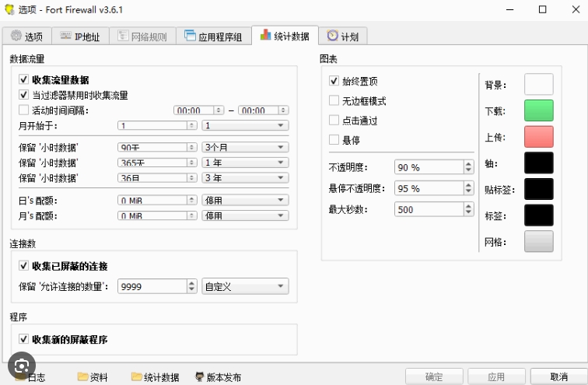This screenshot has width=588, height=385.
Task: Click the stepper arrows of the 9999 connections field
Action: click(x=191, y=286)
